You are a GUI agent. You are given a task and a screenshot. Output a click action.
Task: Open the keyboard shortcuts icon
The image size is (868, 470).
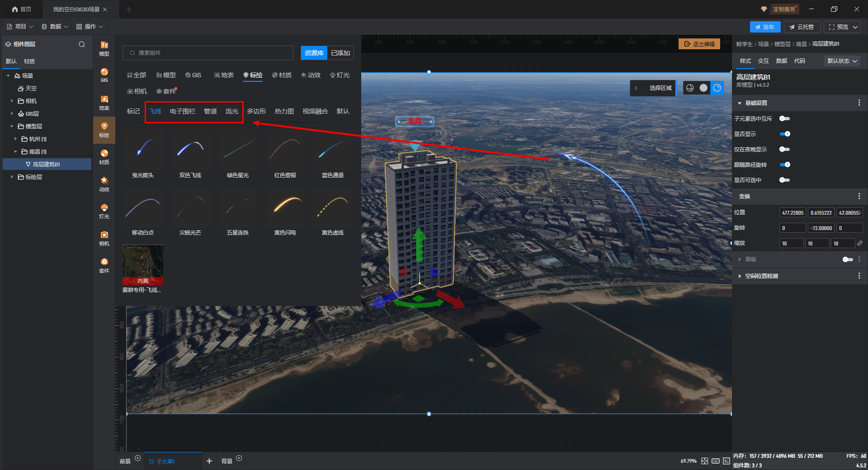coord(716,461)
